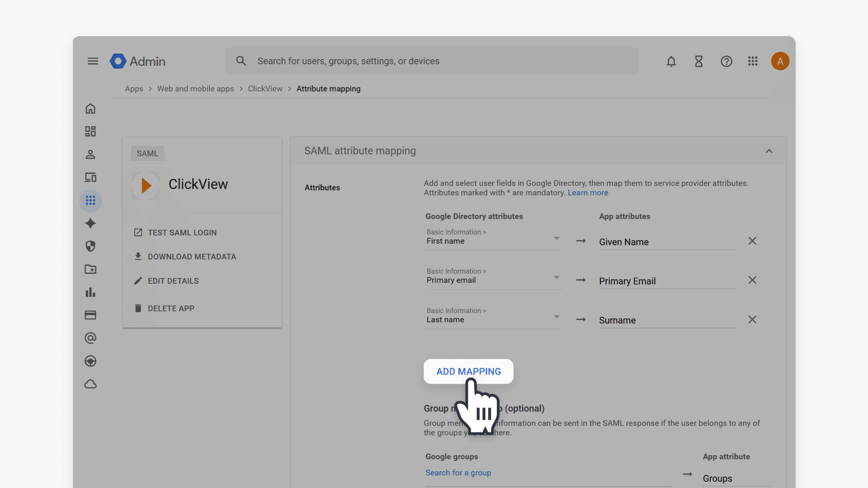The width and height of the screenshot is (868, 488).
Task: Click the ClickView app title
Action: (198, 184)
